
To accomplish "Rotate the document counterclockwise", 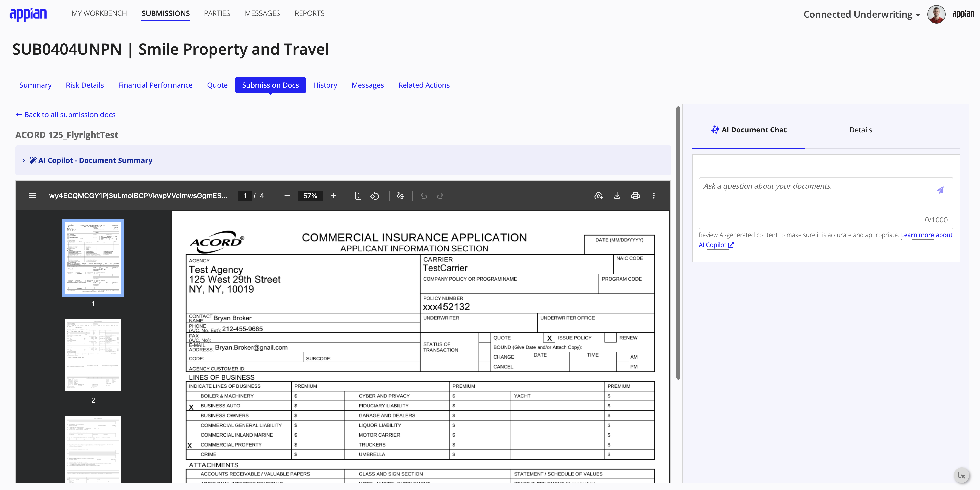I will [x=375, y=196].
